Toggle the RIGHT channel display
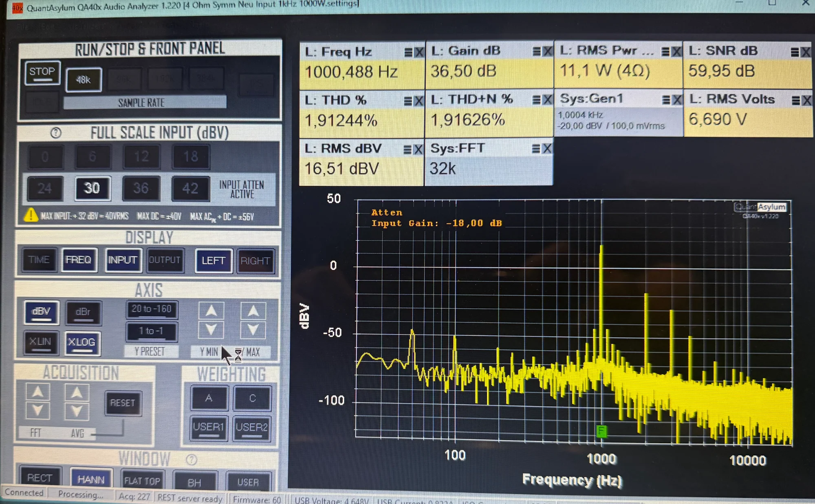This screenshot has width=815, height=504. click(256, 261)
